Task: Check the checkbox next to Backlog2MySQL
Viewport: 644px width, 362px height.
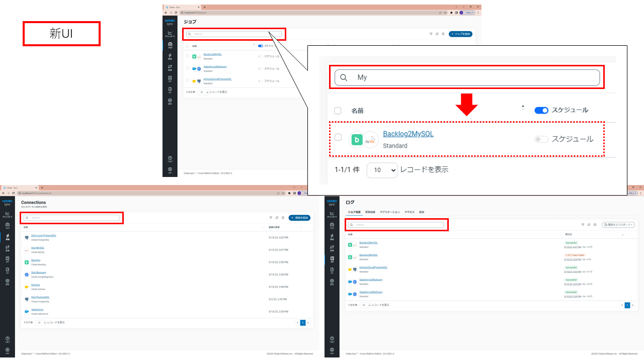Action: tap(338, 136)
